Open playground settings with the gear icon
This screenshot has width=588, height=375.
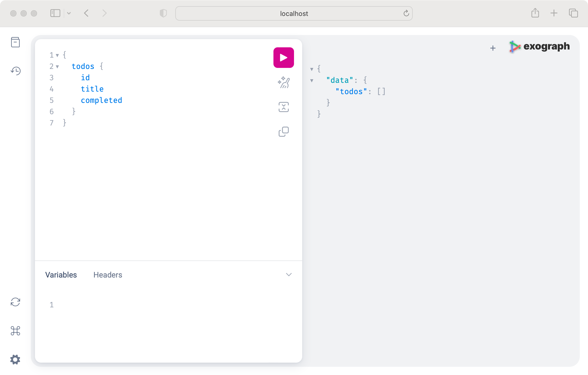(x=15, y=360)
